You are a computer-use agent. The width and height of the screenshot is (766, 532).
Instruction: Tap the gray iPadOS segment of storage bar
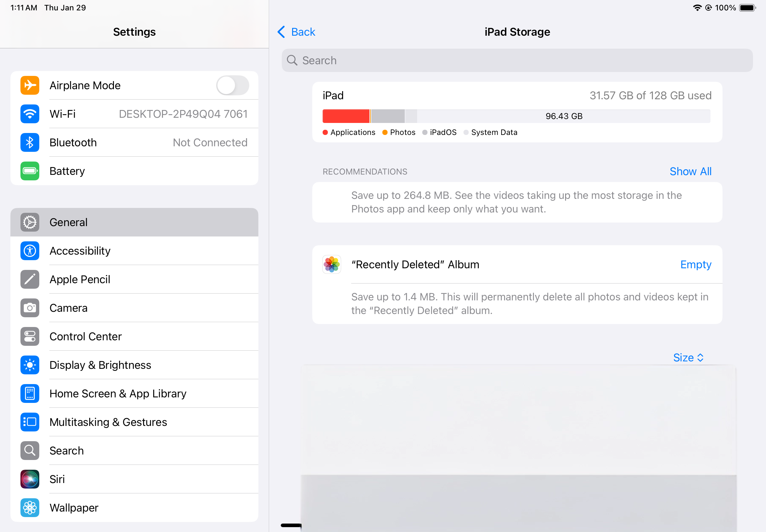point(388,116)
